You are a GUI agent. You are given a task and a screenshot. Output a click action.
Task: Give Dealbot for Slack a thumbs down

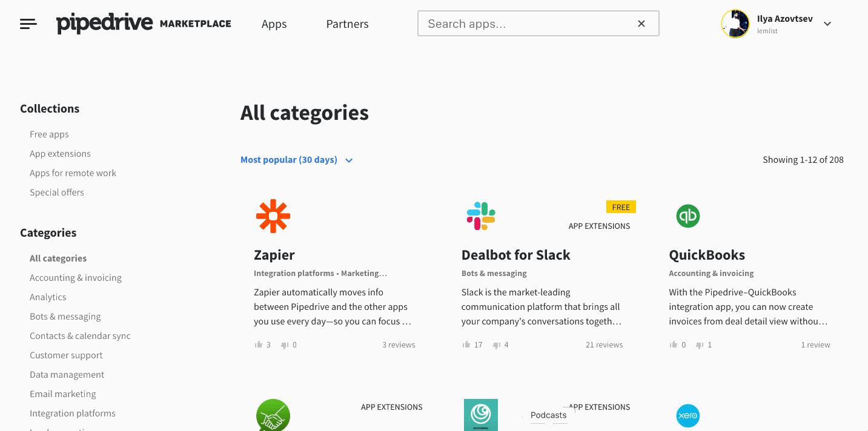(497, 344)
